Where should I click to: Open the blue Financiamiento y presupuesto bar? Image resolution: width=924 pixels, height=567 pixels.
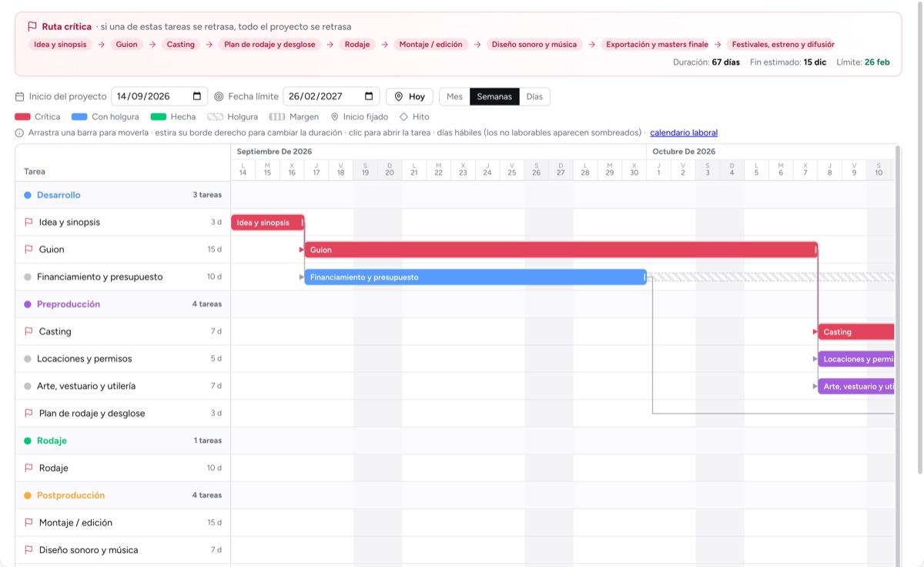coord(475,277)
